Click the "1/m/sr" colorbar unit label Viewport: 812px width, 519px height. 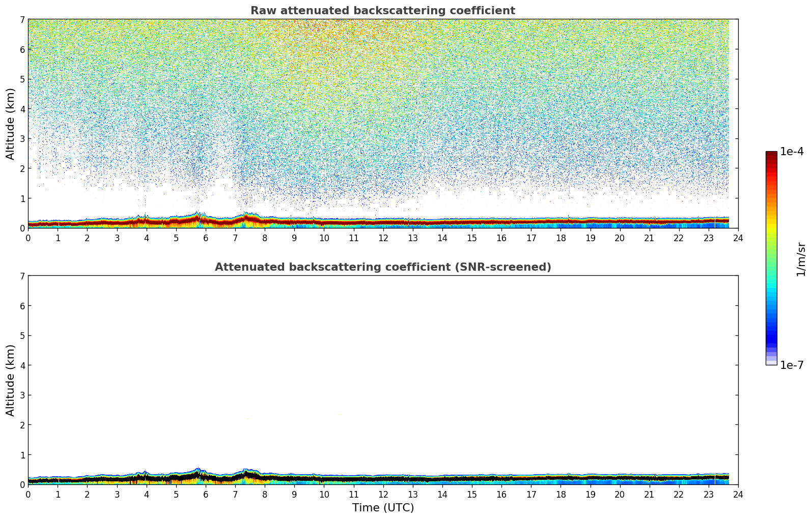[801, 258]
